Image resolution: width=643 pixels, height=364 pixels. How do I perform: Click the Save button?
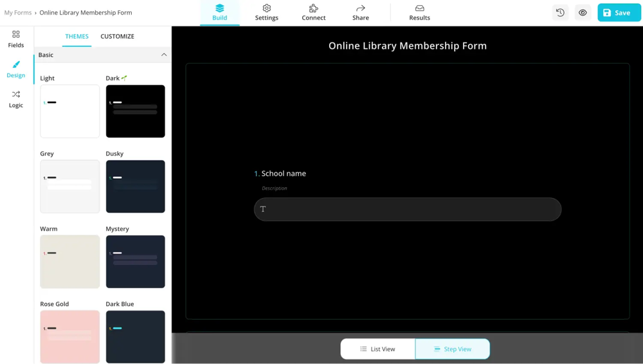pyautogui.click(x=619, y=13)
